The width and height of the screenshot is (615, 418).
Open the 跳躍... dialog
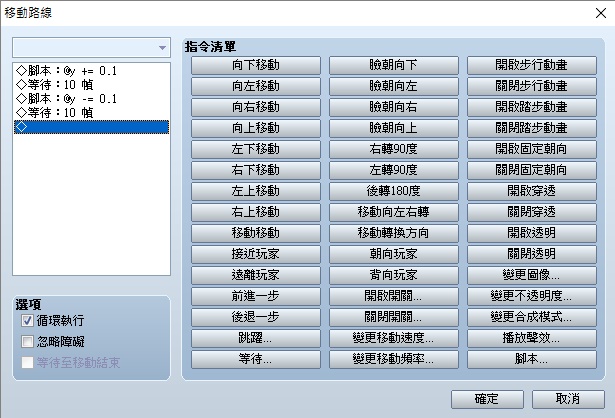[x=256, y=338]
